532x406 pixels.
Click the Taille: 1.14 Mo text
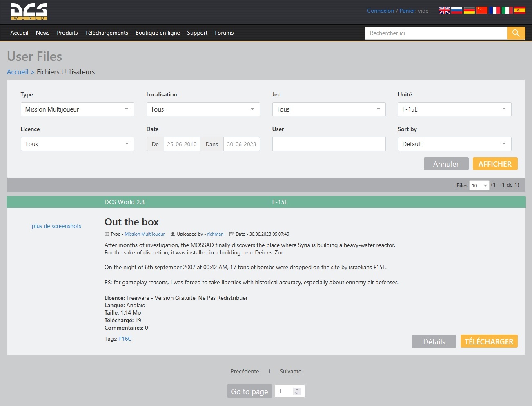click(x=123, y=313)
